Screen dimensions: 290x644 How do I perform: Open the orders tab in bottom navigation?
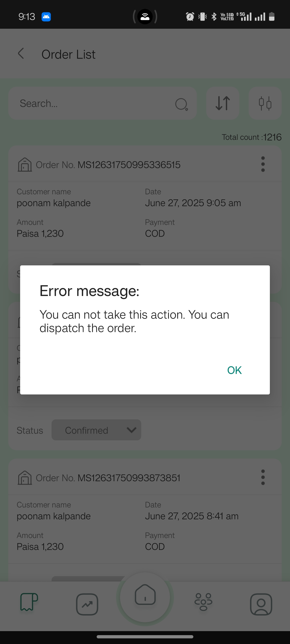(29, 602)
